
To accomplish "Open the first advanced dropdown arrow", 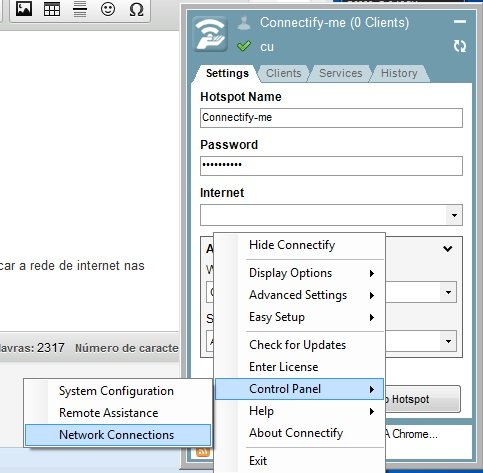I will (x=448, y=292).
